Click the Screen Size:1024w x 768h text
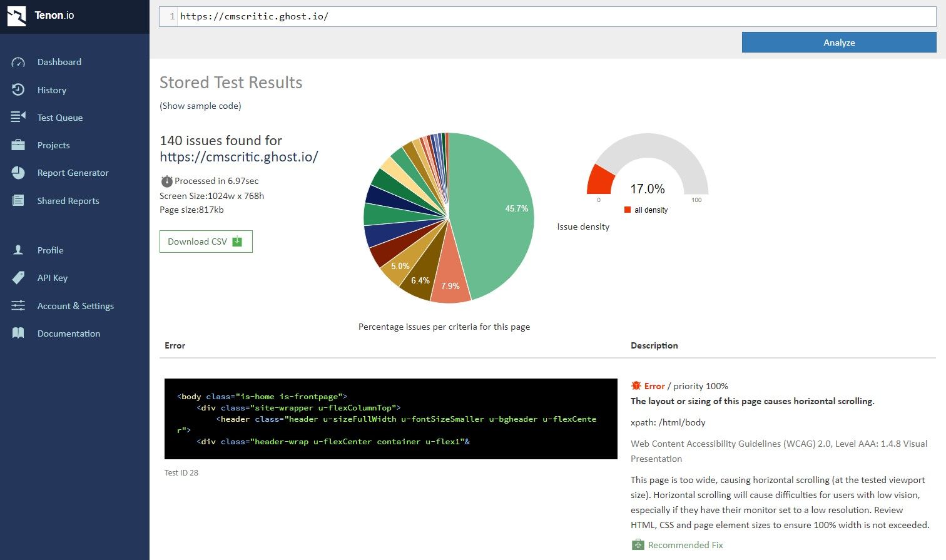Viewport: 946px width, 560px height. pos(211,196)
